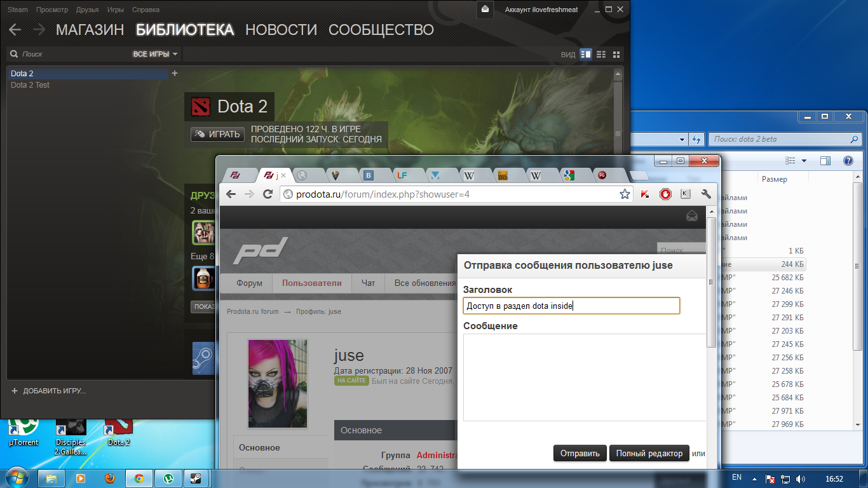The width and height of the screenshot is (868, 488).
Task: Open the envelope messages icon on prodota header
Action: (x=692, y=217)
